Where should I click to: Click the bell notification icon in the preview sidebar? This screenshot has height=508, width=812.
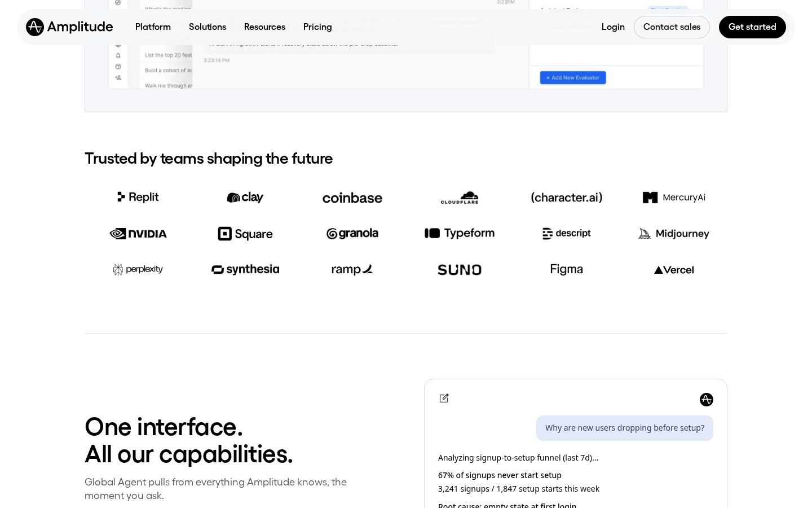tap(118, 55)
